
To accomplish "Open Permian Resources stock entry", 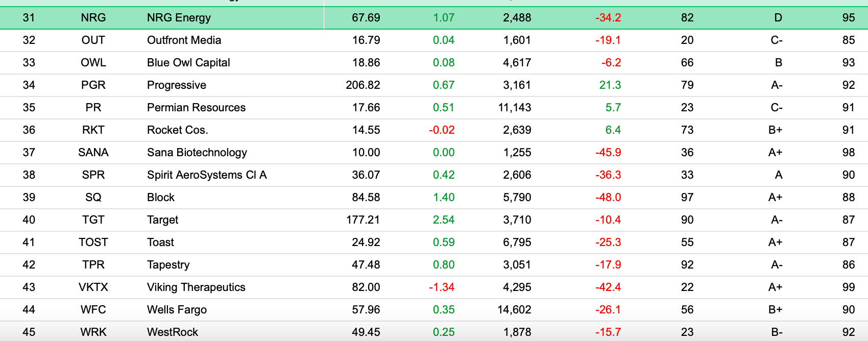I will point(196,108).
